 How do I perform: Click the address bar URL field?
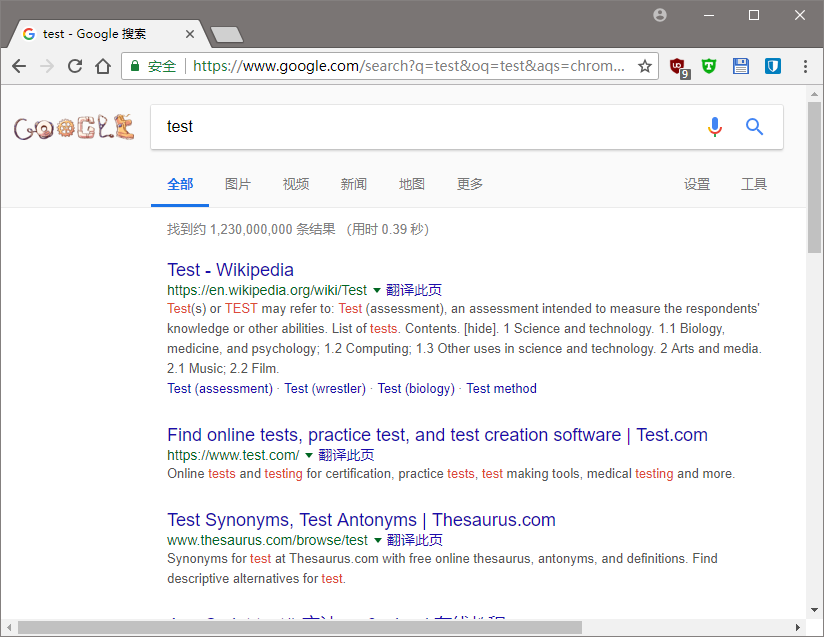408,66
